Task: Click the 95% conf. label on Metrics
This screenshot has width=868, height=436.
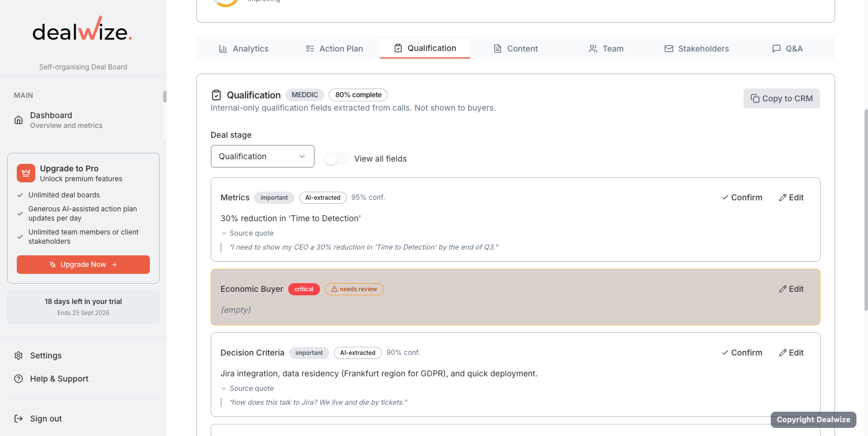Action: tap(368, 197)
